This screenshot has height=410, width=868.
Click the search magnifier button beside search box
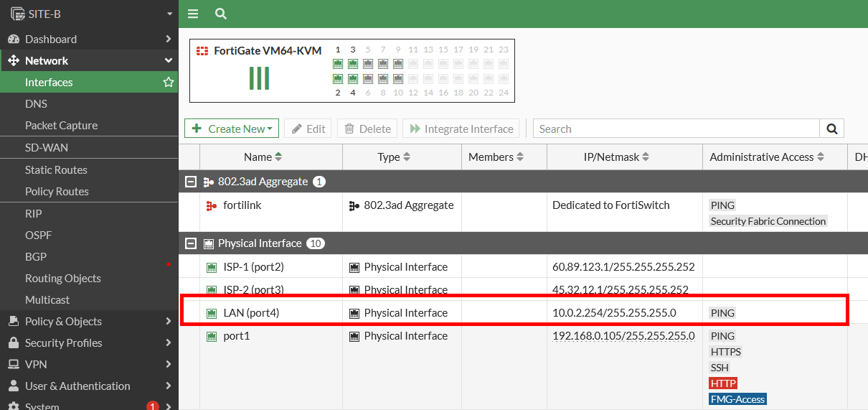pos(831,129)
